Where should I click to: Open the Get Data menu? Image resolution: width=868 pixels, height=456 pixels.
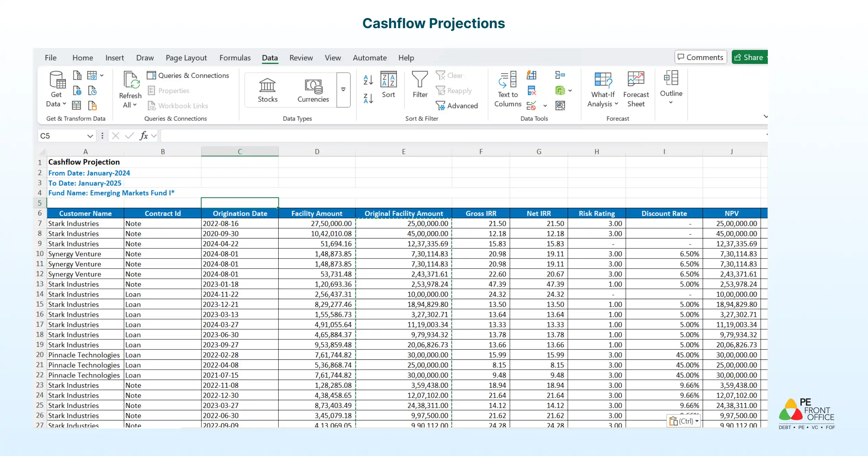[x=56, y=89]
